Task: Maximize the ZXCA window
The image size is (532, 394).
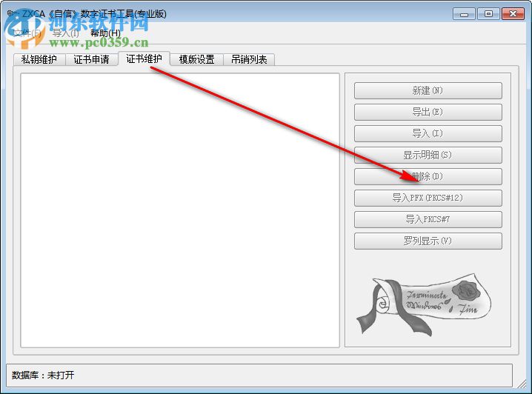Action: click(488, 14)
